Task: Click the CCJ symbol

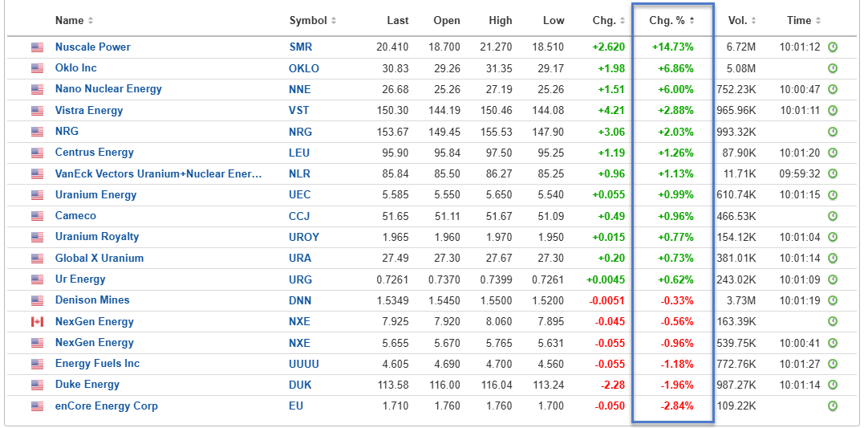Action: (x=299, y=216)
